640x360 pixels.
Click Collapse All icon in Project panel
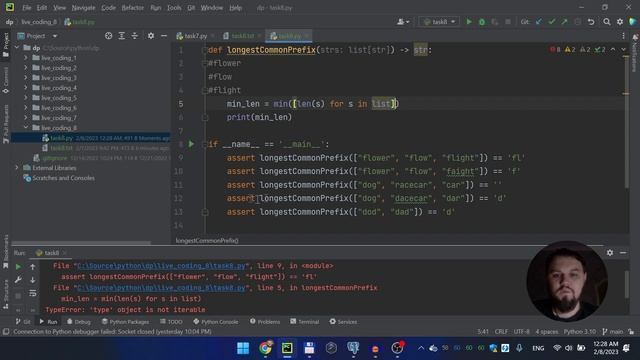[135, 36]
